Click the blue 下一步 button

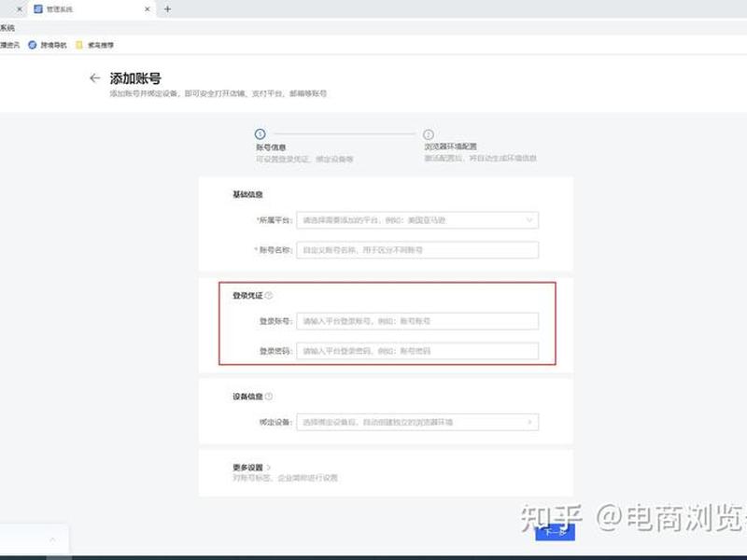click(x=555, y=532)
